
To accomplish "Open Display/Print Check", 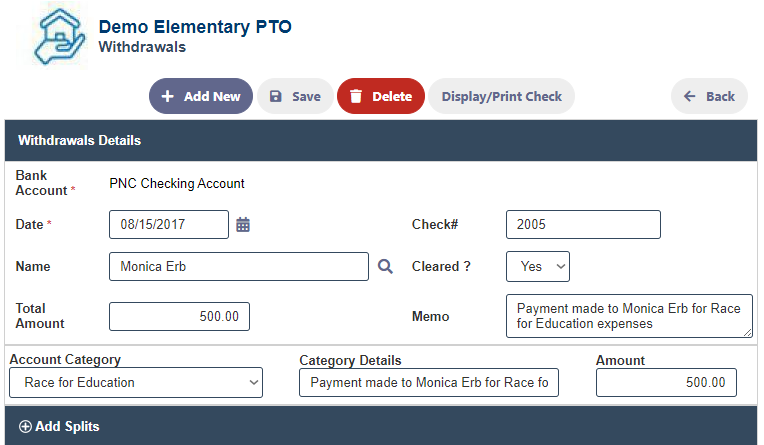I will coord(501,96).
